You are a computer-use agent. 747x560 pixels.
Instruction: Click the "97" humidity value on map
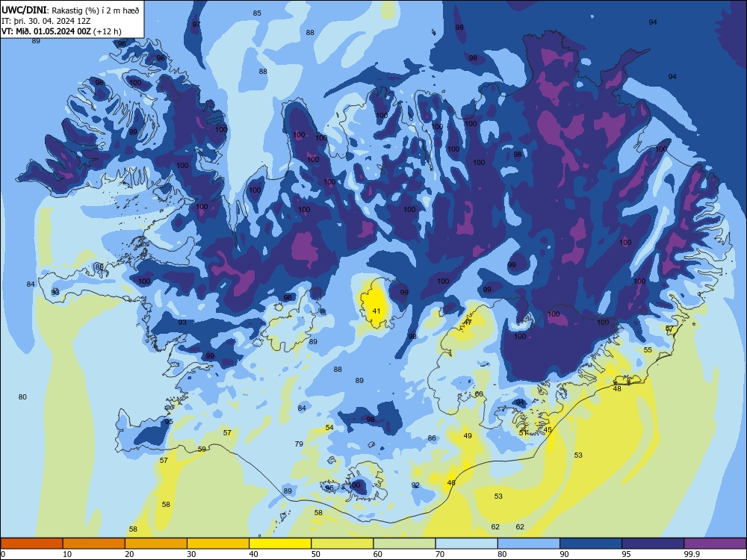click(196, 25)
